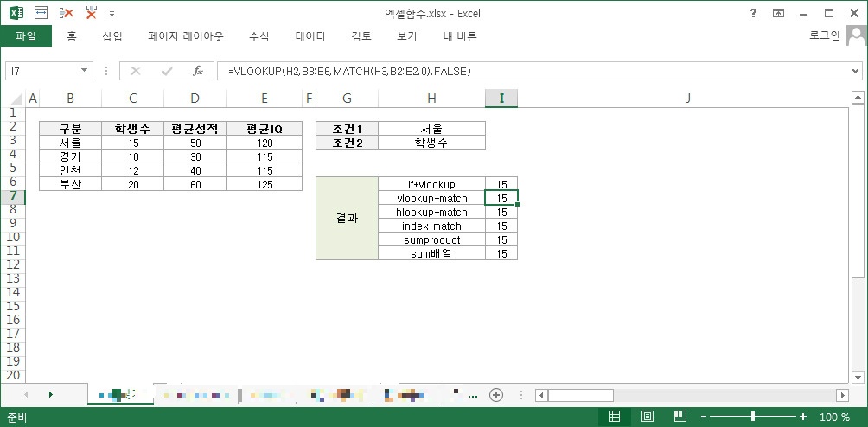This screenshot has width=868, height=427.
Task: Expand the formula bar with chevron
Action: [x=857, y=71]
